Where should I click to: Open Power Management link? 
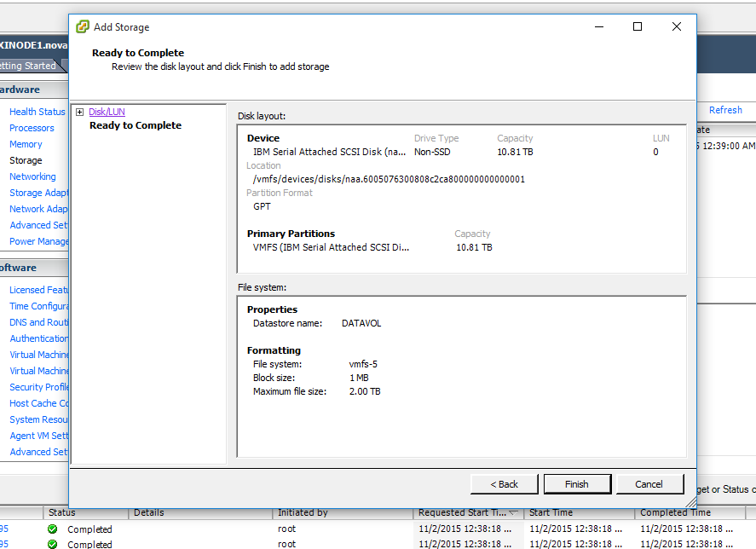[38, 241]
